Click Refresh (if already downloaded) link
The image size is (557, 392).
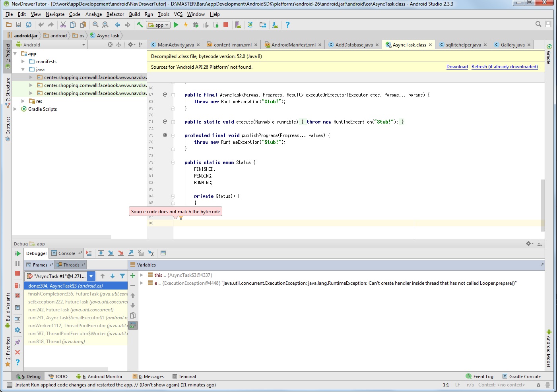(504, 67)
